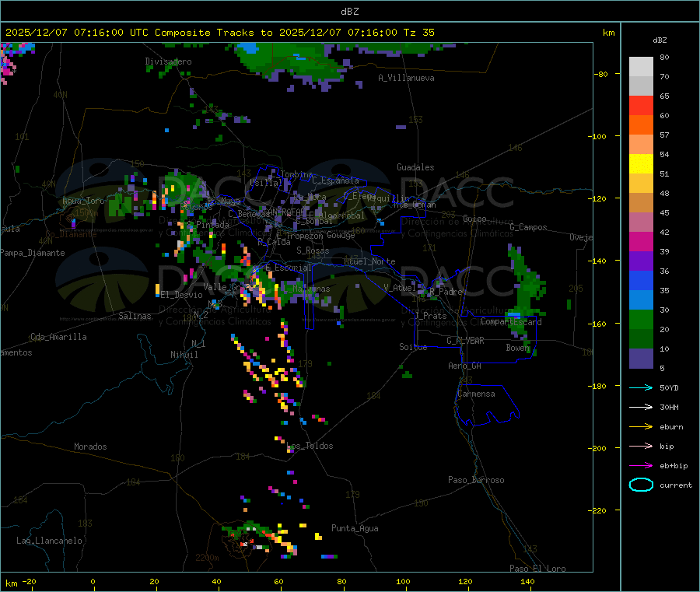This screenshot has height=592, width=700.
Task: Click the Morados location label
Action: click(90, 447)
